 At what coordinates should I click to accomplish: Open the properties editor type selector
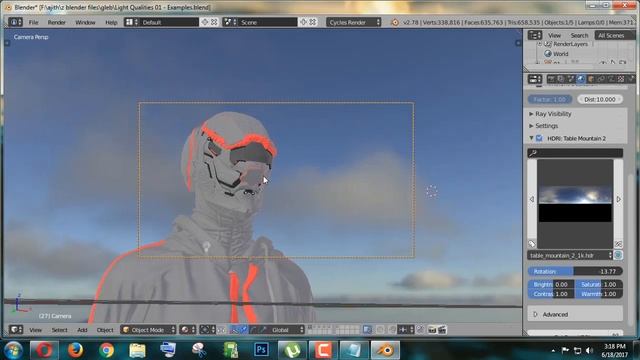[535, 79]
